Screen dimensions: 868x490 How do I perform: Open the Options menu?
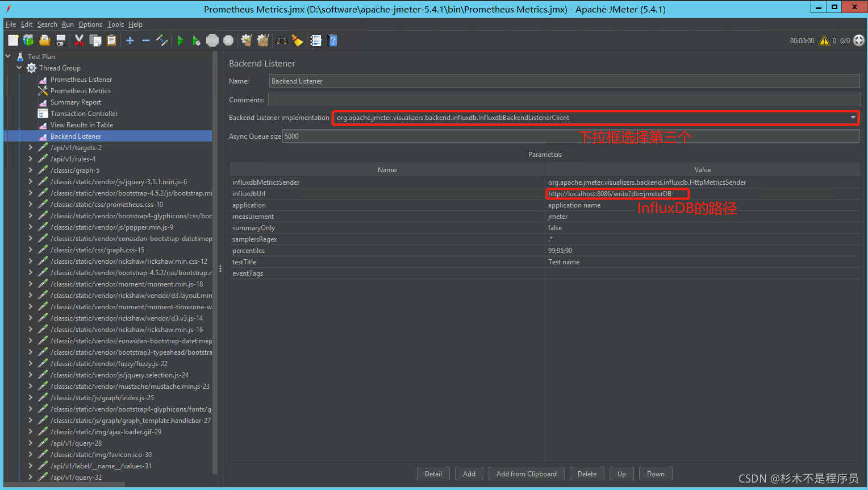[90, 24]
